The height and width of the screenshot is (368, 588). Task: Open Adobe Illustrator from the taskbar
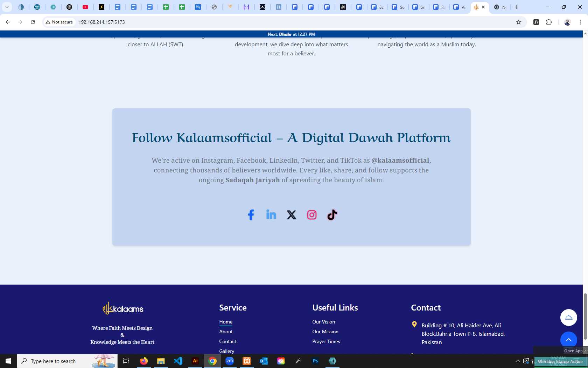(x=195, y=361)
